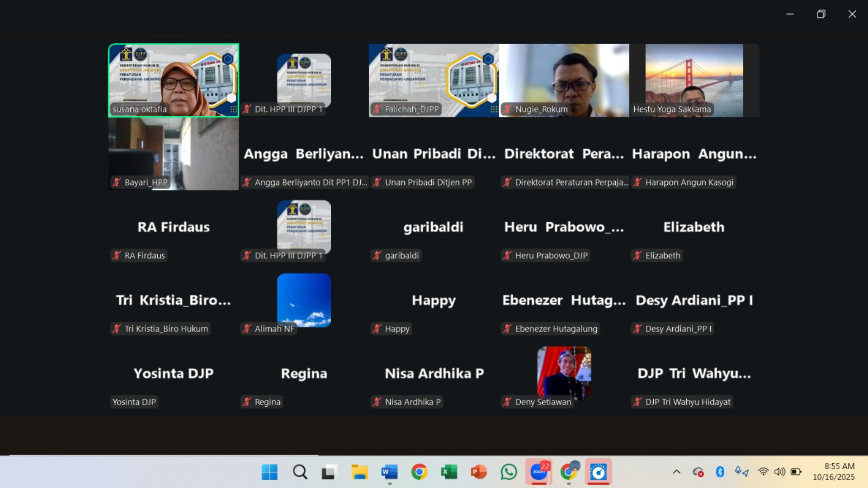
Task: Switch to Microsoft Word in the taskbar
Action: click(389, 472)
